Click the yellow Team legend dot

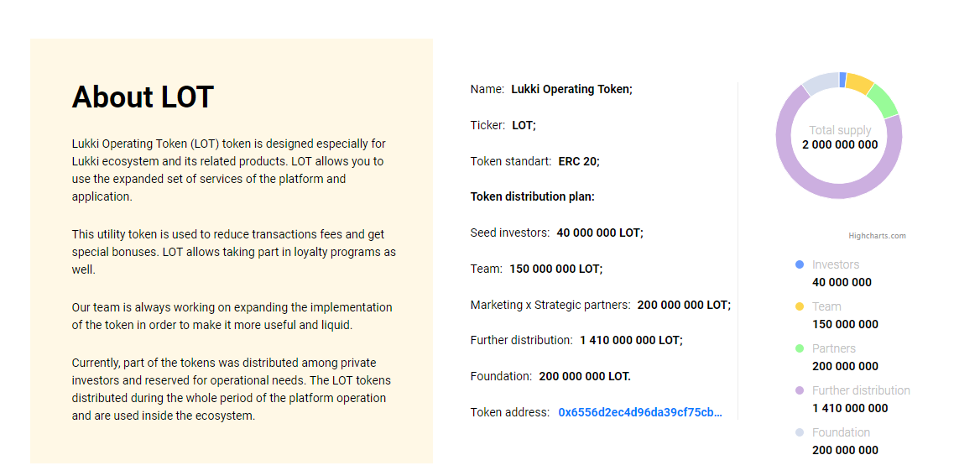pos(800,306)
